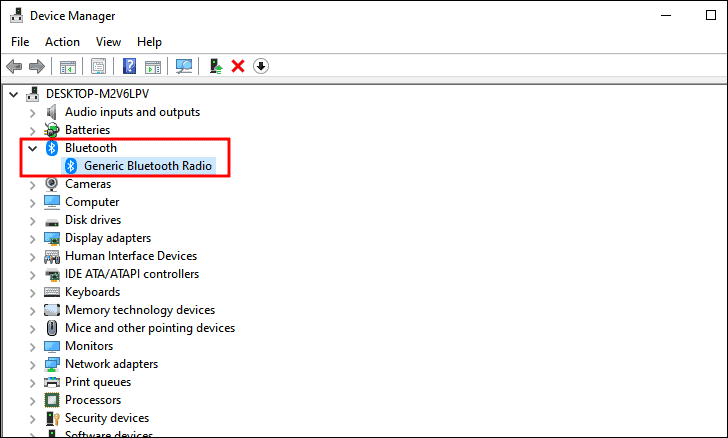Expand the Cameras category
The height and width of the screenshot is (438, 728).
pyautogui.click(x=32, y=185)
